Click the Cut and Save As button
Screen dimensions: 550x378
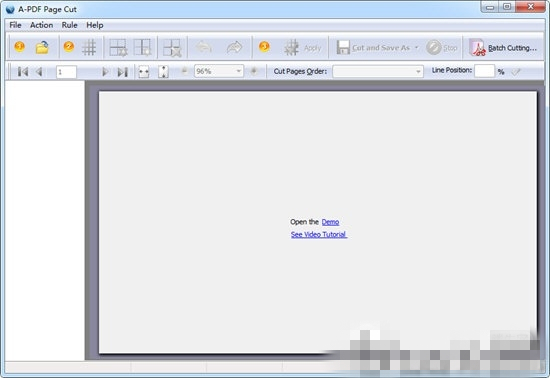click(373, 48)
